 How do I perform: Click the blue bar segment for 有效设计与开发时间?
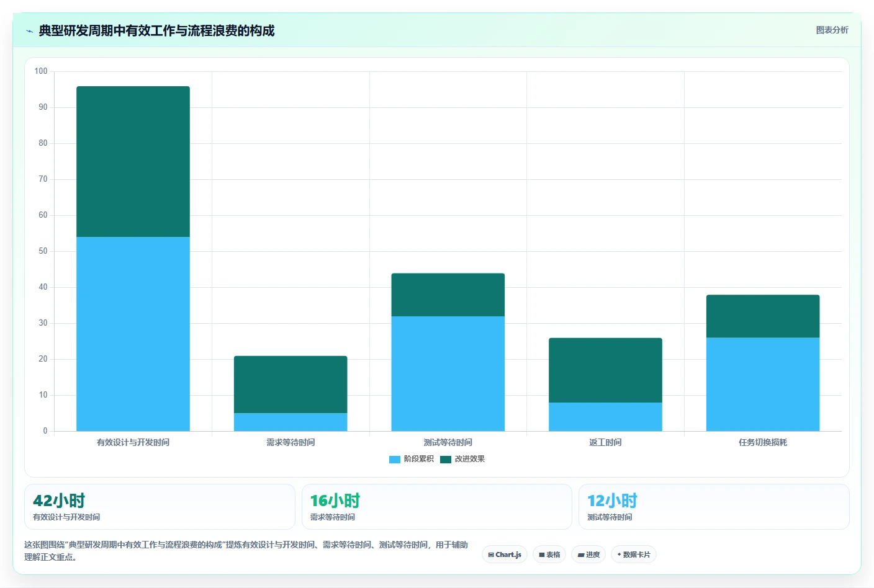[133, 334]
